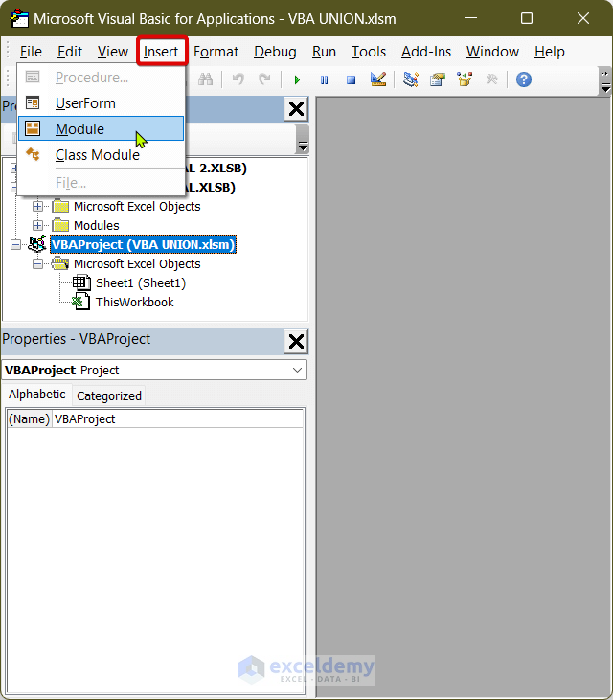Close the Project Explorer pane
613x700 pixels.
[x=296, y=109]
